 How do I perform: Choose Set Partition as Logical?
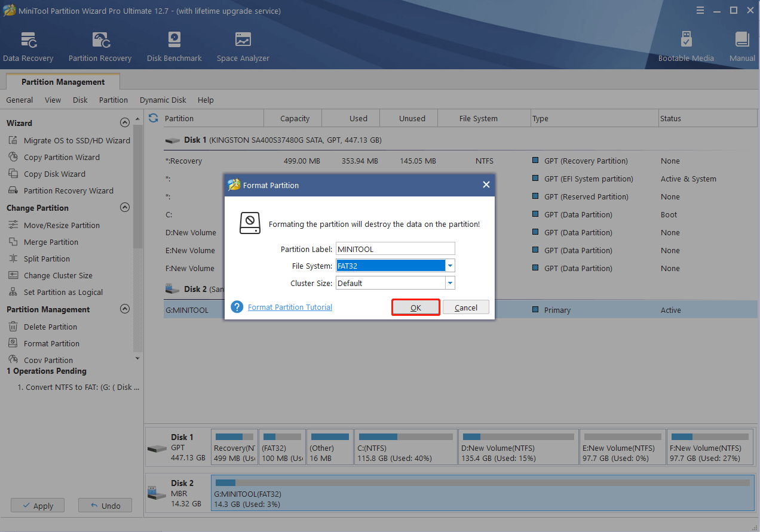coord(55,292)
